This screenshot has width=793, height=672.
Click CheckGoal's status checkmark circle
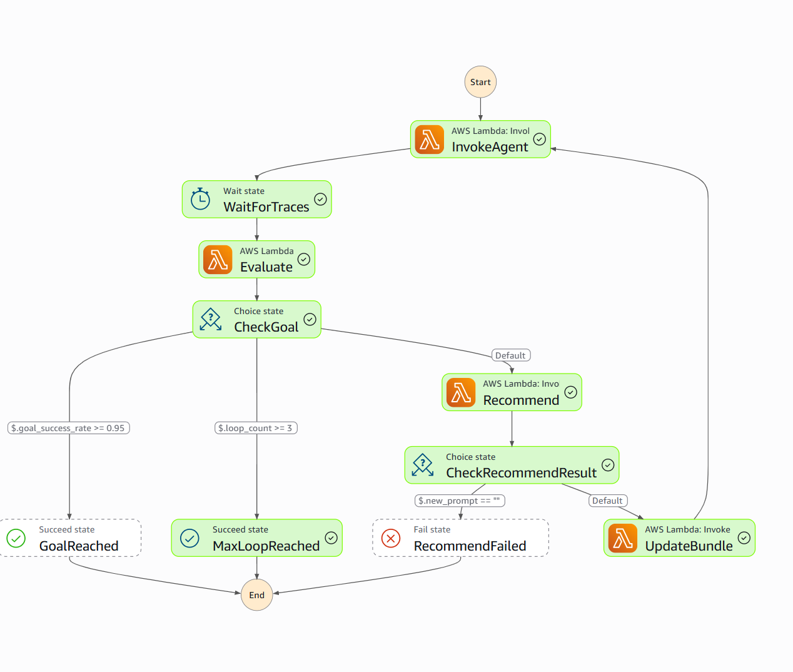(x=310, y=319)
